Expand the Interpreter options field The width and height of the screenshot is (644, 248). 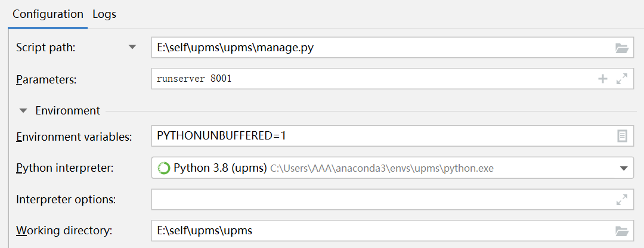coord(622,199)
